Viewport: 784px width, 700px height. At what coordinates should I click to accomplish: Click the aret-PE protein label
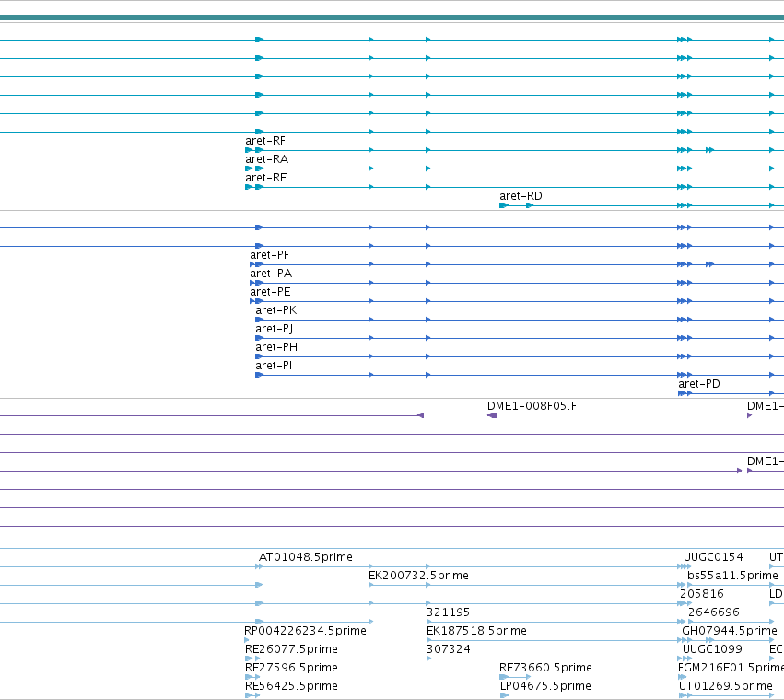click(x=270, y=292)
